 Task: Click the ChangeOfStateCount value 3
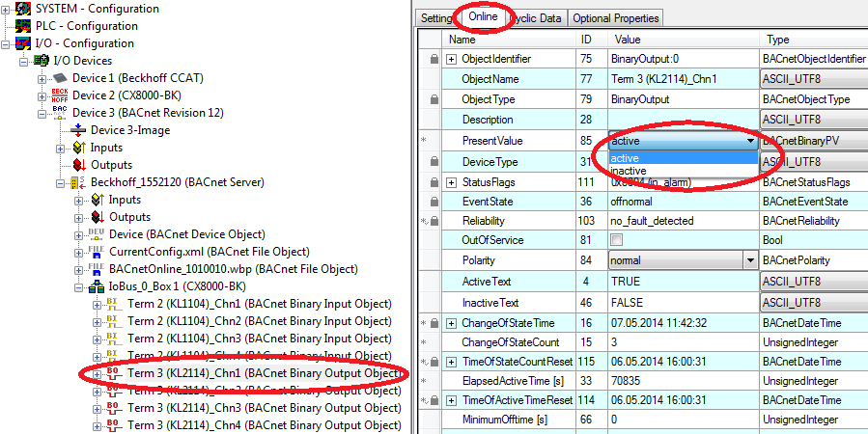[x=684, y=342]
